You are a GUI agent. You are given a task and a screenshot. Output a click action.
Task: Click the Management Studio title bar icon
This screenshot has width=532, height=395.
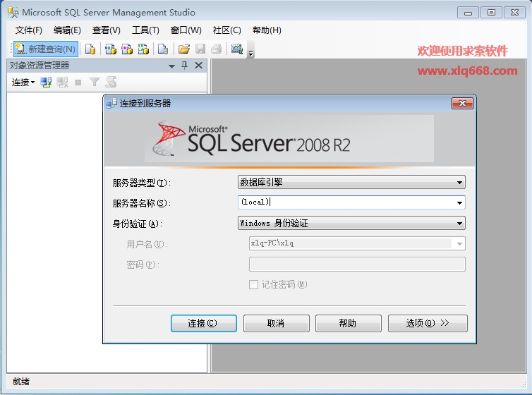pyautogui.click(x=13, y=12)
